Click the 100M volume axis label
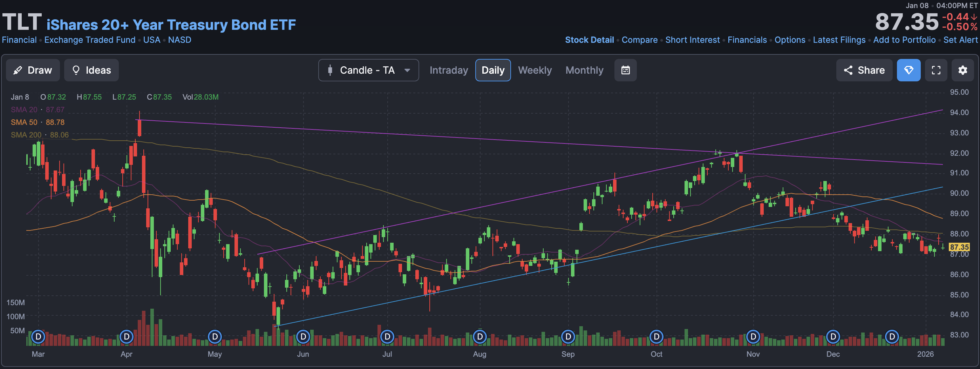 click(x=16, y=316)
